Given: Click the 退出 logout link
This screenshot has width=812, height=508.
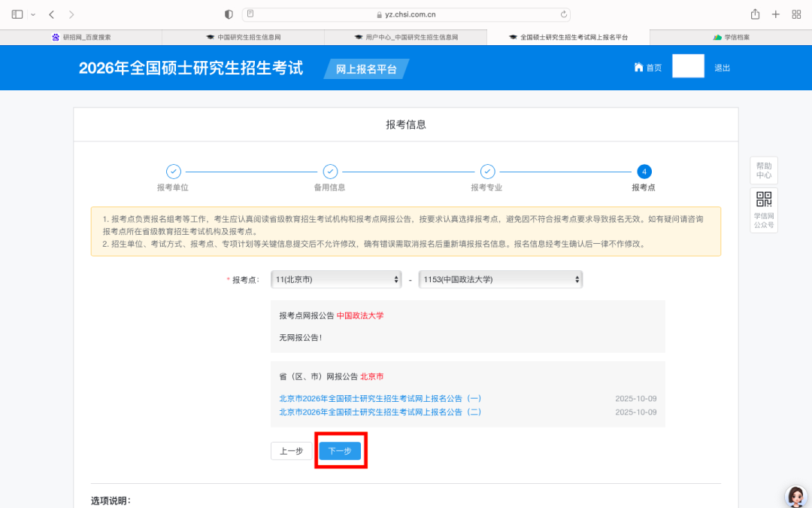Looking at the screenshot, I should click(722, 68).
